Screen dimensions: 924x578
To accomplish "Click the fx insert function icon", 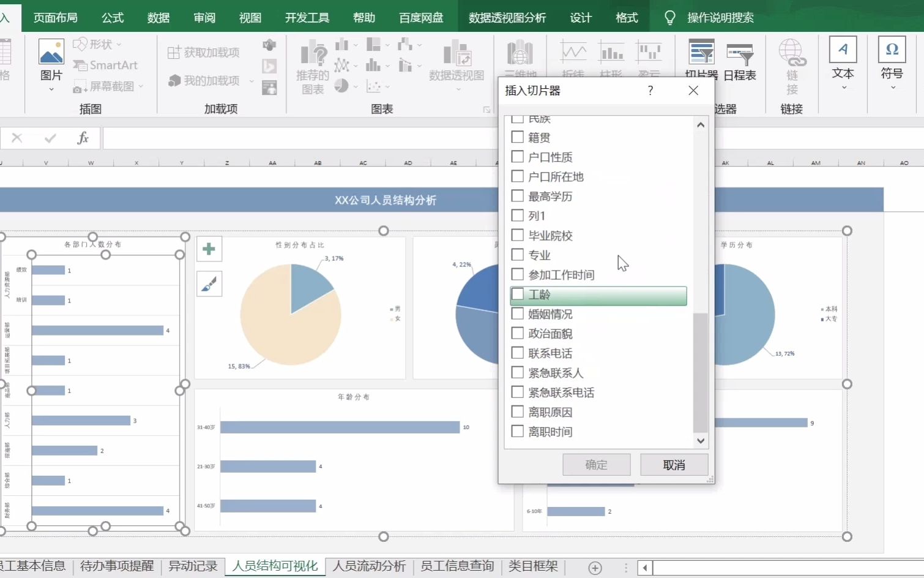I will point(83,138).
